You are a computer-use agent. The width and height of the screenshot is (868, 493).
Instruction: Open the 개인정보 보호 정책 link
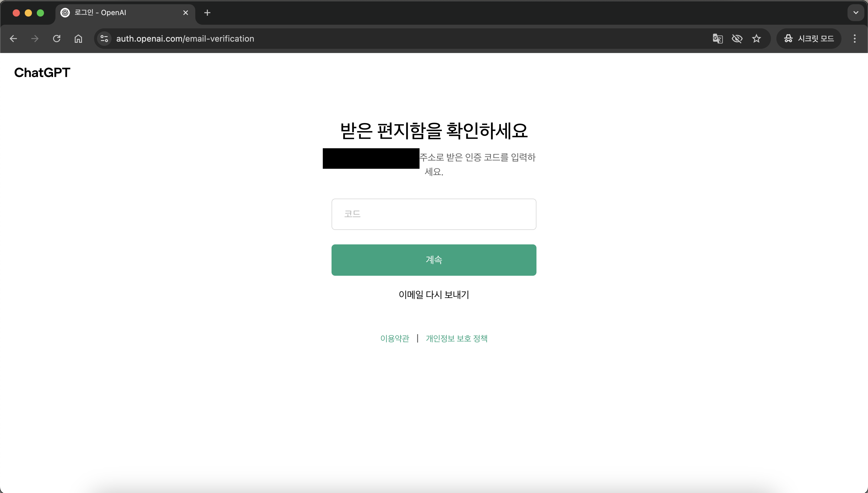click(456, 338)
